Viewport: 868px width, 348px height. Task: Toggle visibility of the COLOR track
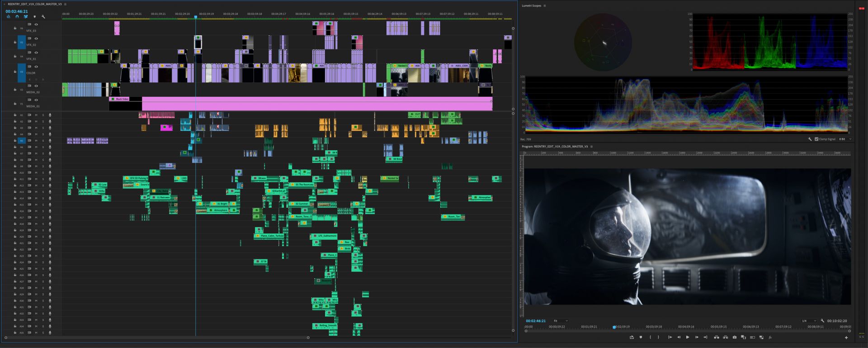[x=36, y=67]
